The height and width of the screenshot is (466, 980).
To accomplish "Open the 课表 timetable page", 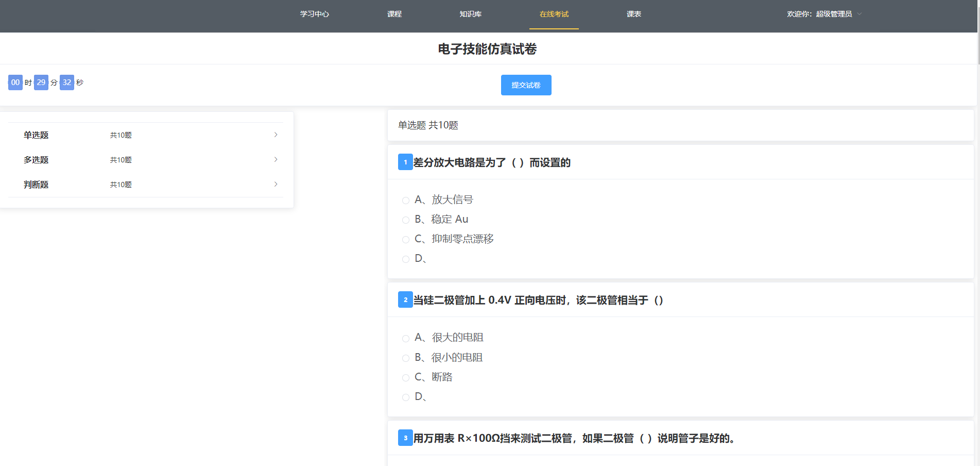I will (x=633, y=14).
